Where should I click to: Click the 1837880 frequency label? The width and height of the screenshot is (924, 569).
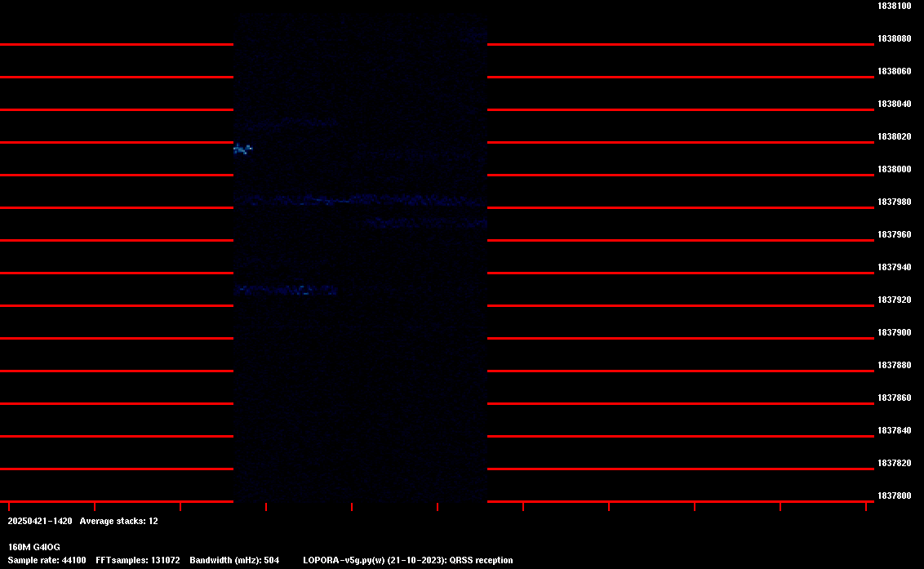894,365
